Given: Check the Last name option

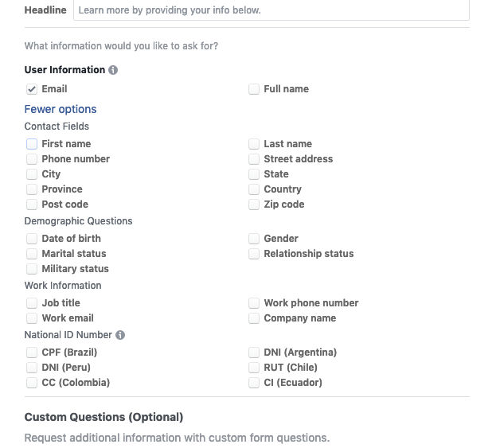Looking at the screenshot, I should [x=254, y=144].
